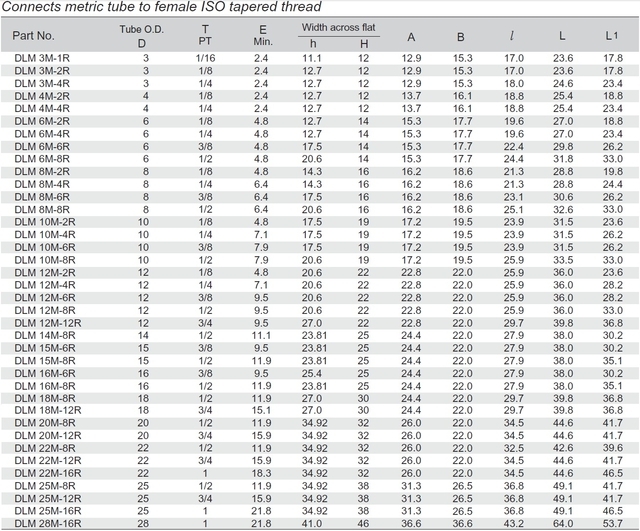Select part number DLM 6M-6R

click(x=42, y=147)
